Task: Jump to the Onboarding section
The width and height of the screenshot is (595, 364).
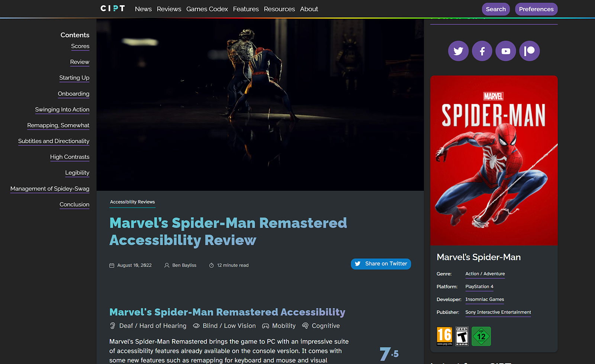Action: coord(74,94)
